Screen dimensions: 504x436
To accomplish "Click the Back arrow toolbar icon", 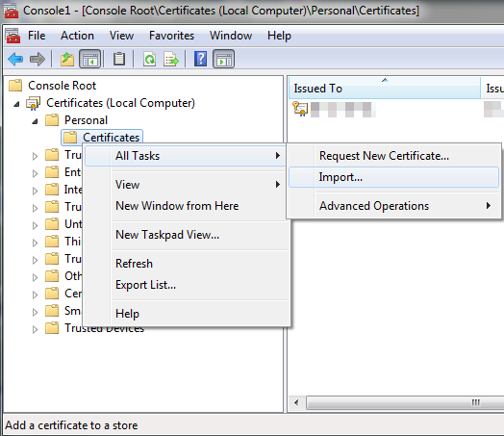I will (x=15, y=59).
